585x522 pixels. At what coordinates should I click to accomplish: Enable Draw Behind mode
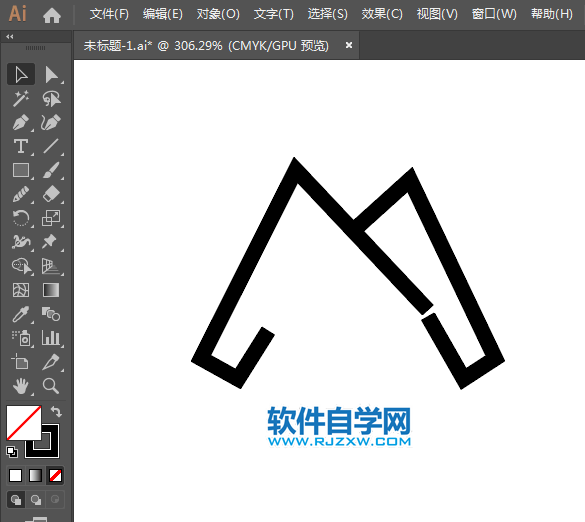coord(36,500)
